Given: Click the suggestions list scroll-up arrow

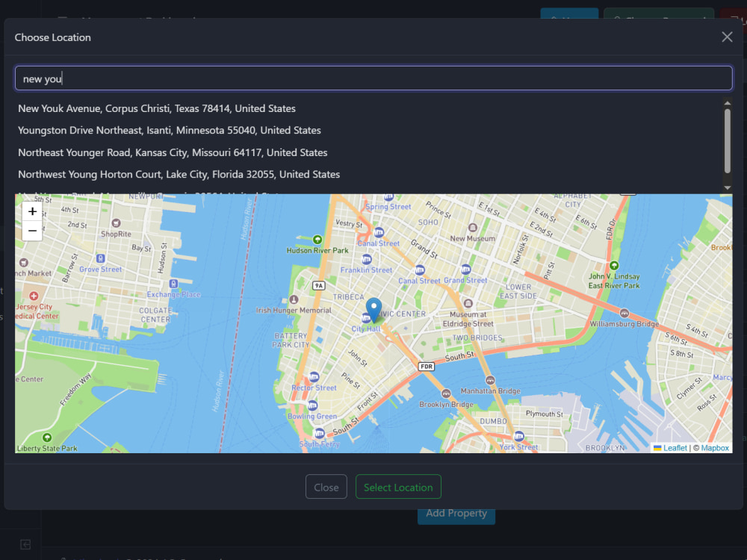Looking at the screenshot, I should tap(727, 103).
